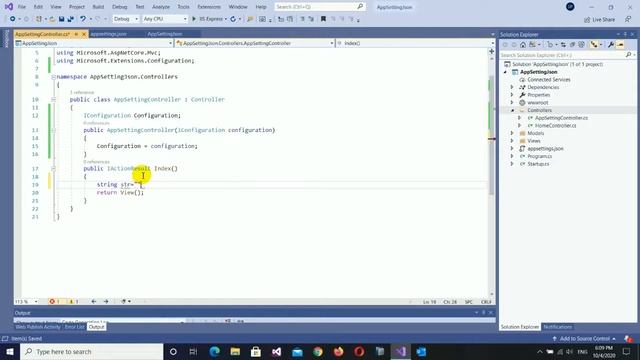Switch to Web Publish Activity tab
The height and width of the screenshot is (360, 640).
(38, 327)
